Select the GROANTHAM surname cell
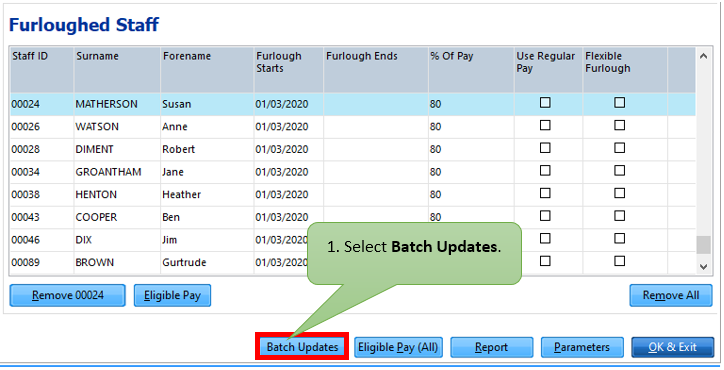This screenshot has height=370, width=724. [x=117, y=172]
